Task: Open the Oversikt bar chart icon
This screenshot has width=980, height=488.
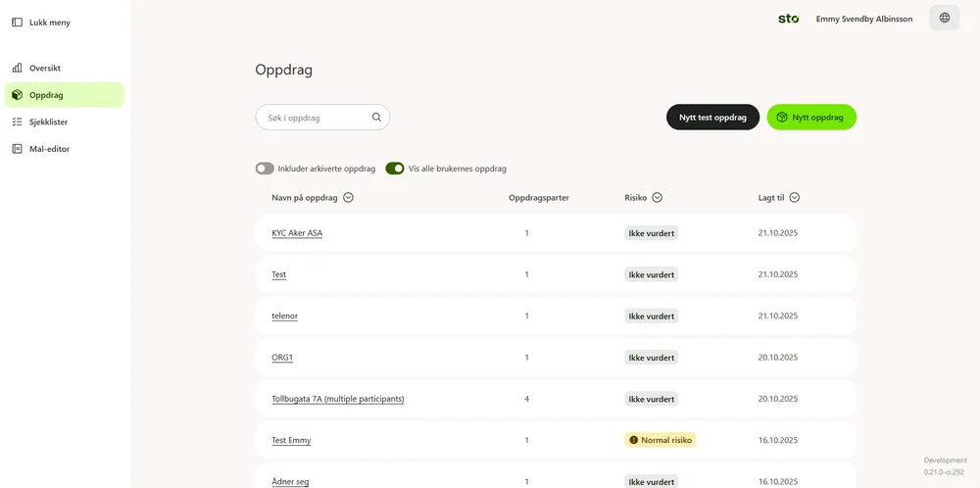Action: pos(17,69)
